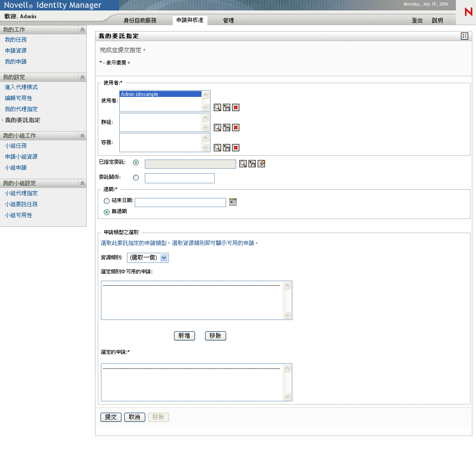
Task: Click the 選定類別中可用的申請 list box
Action: pyautogui.click(x=196, y=300)
